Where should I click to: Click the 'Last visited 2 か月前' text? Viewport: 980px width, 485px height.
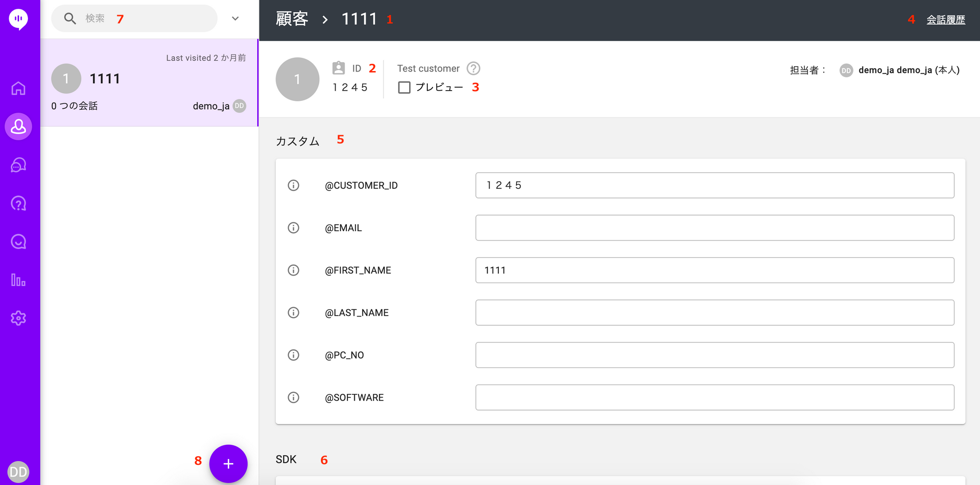pos(206,58)
